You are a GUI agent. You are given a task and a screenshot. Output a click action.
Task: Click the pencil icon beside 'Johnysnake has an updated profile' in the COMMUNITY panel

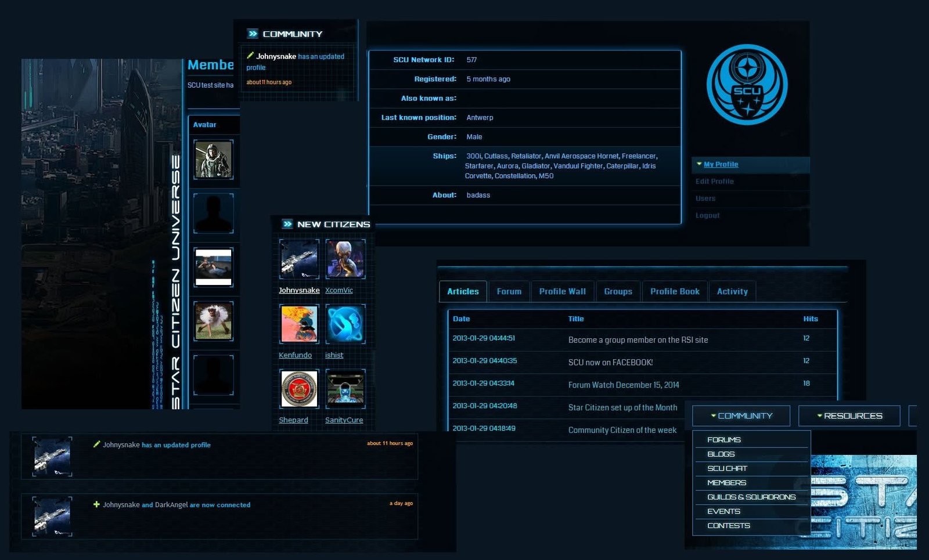[250, 56]
